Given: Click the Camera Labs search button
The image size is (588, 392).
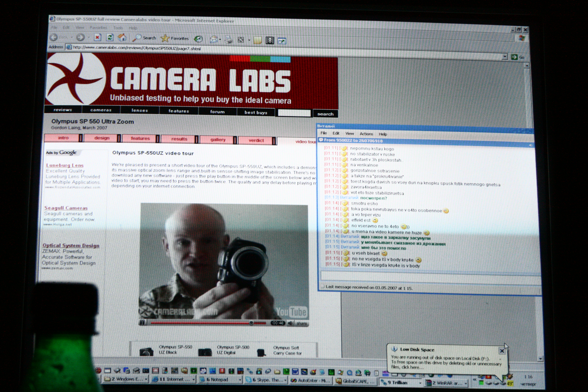Looking at the screenshot, I should pos(325,114).
